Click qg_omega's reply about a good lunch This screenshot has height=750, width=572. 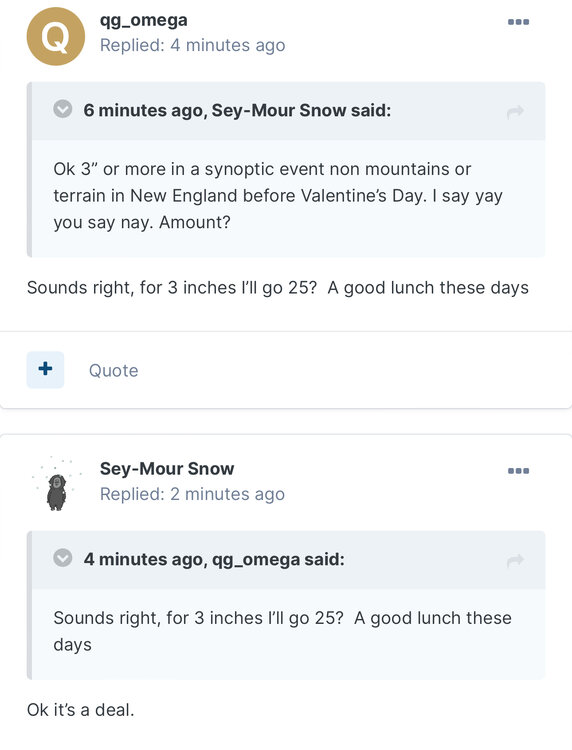(277, 288)
